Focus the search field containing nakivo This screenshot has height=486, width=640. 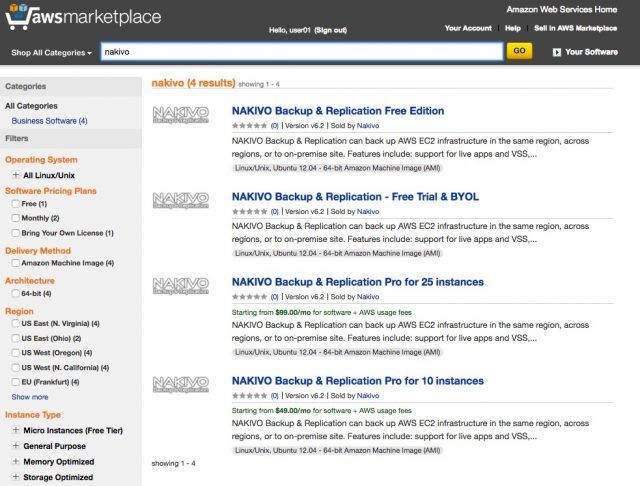(x=302, y=52)
